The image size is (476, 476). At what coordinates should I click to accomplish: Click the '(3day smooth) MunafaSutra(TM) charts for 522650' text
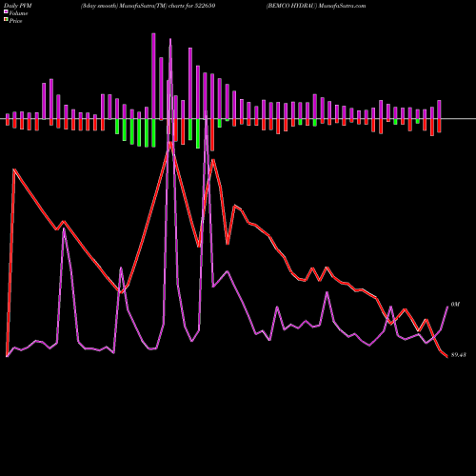point(148,6)
